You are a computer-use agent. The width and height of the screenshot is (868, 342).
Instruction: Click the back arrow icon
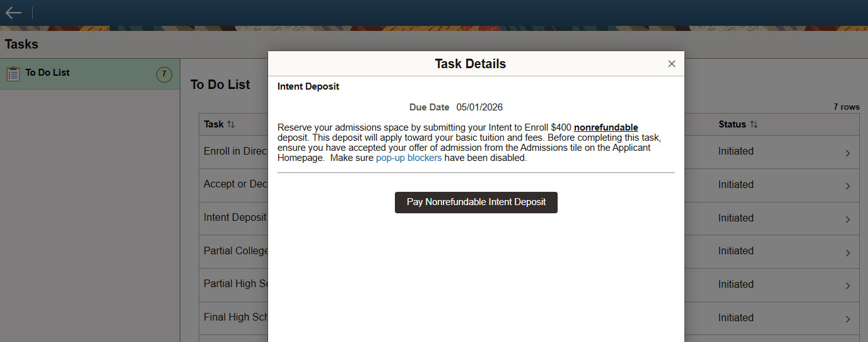tap(13, 13)
